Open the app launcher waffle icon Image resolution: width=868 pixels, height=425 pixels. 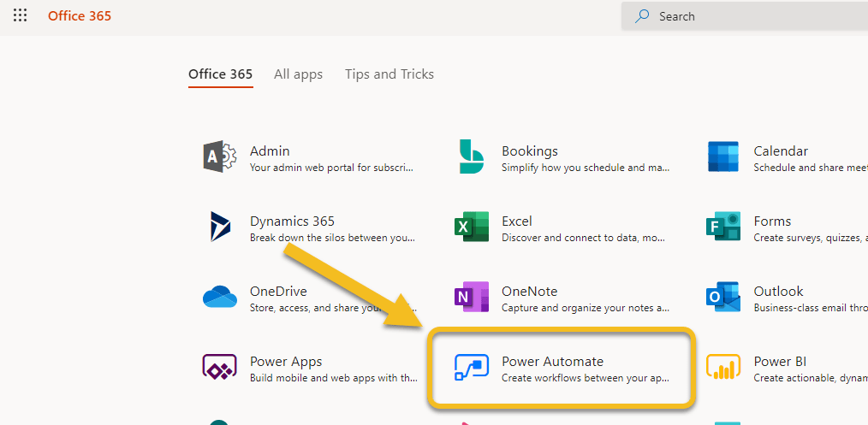point(21,15)
